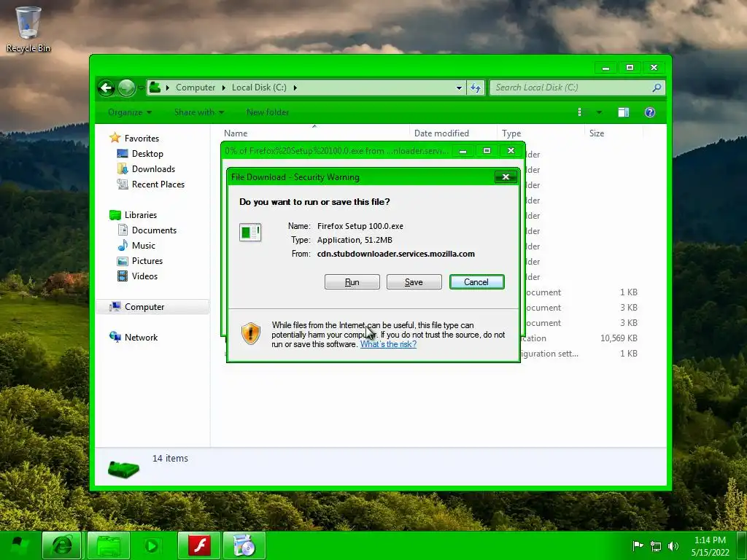This screenshot has height=560, width=747.
Task: Open the volume speaker tray icon
Action: (673, 546)
